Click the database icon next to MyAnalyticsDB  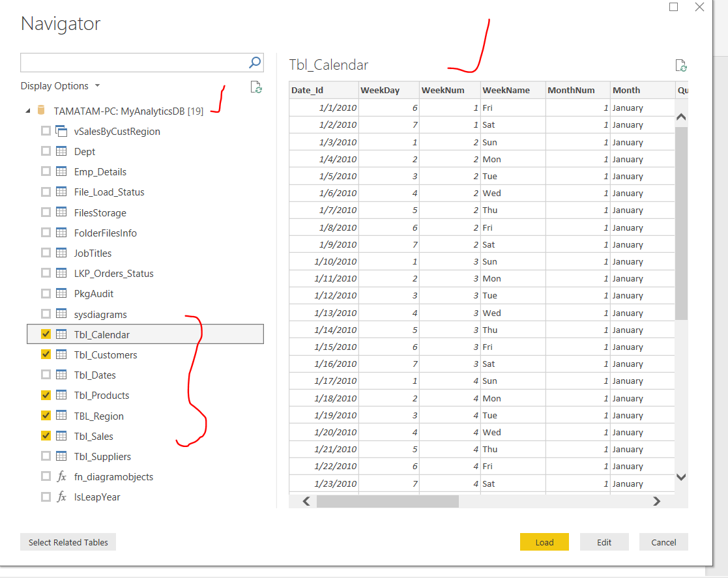42,111
